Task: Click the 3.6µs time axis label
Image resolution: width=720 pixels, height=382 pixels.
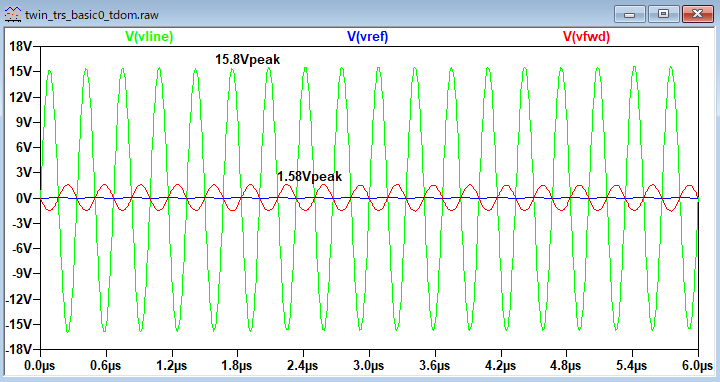Action: pos(434,366)
